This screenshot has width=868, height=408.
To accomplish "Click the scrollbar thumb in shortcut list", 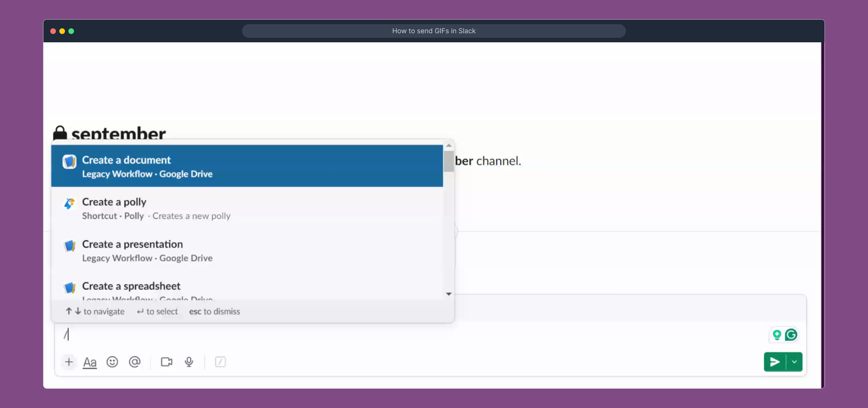I will click(x=449, y=161).
